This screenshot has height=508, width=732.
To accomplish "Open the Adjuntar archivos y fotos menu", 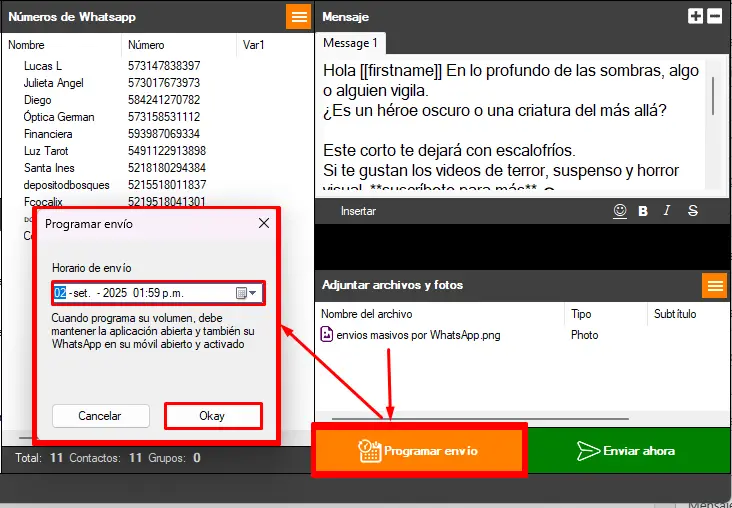I will 714,285.
